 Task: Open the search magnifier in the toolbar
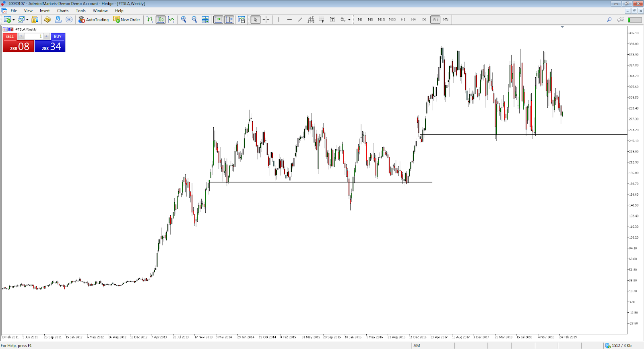pos(609,19)
